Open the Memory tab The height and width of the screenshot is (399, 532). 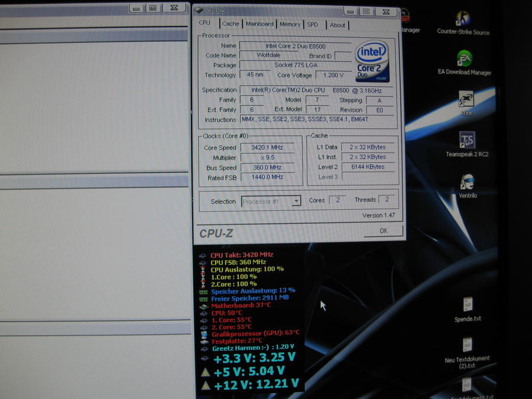pyautogui.click(x=290, y=24)
